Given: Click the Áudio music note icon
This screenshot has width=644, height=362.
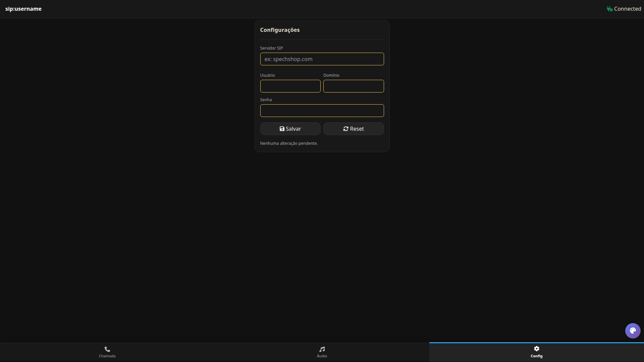Looking at the screenshot, I should [x=322, y=349].
